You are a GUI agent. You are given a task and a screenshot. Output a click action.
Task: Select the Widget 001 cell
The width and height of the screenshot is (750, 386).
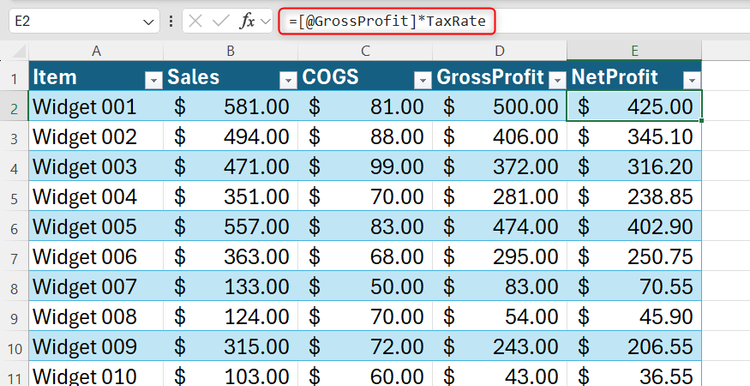click(x=96, y=107)
